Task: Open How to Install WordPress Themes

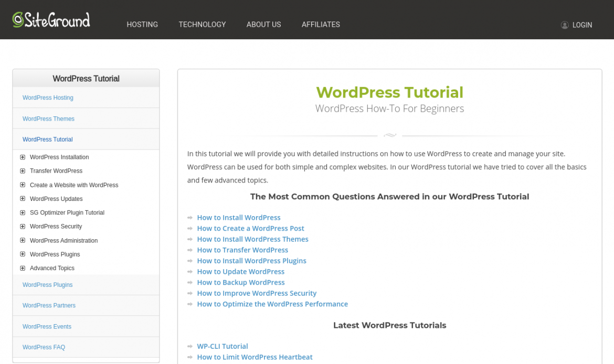Action: [x=252, y=239]
